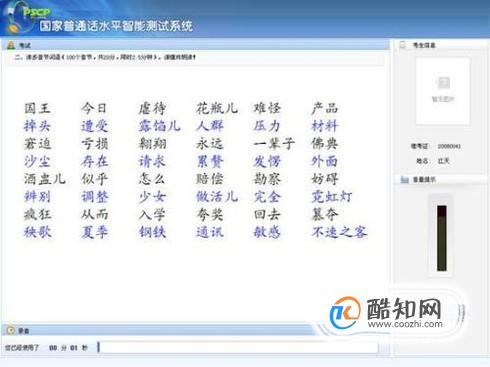Image resolution: width=490 pixels, height=367 pixels.
Task: Click the word 一辈子
Action: click(x=274, y=144)
